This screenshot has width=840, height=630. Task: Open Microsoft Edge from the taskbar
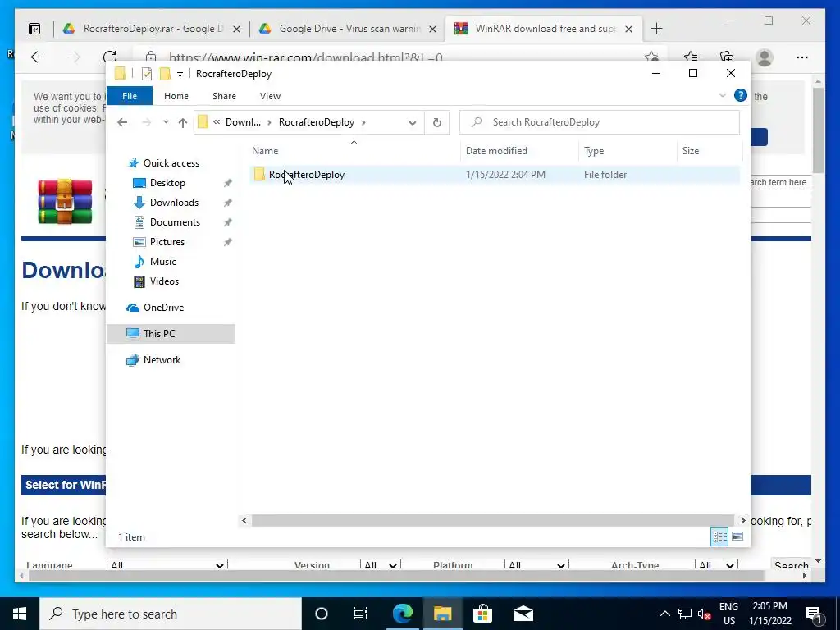(x=402, y=614)
